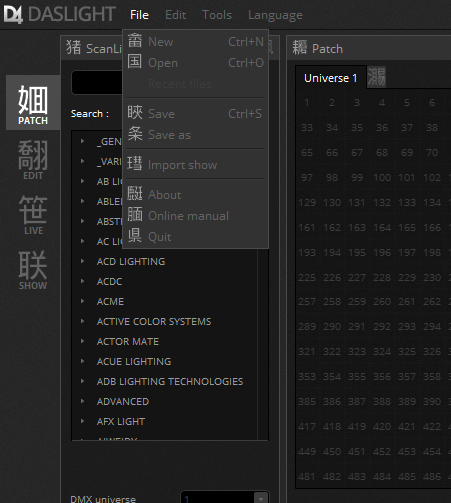
Task: Click the icon next to Open
Action: 135,62
